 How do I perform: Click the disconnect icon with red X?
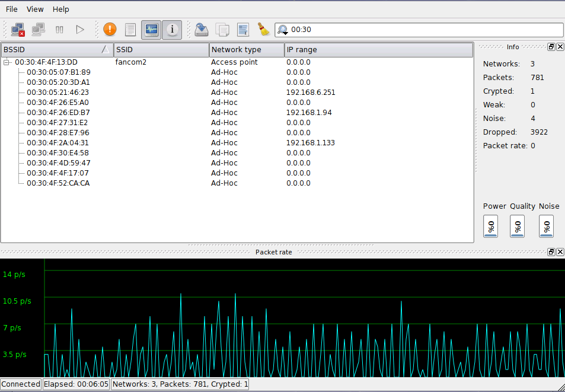click(x=17, y=30)
